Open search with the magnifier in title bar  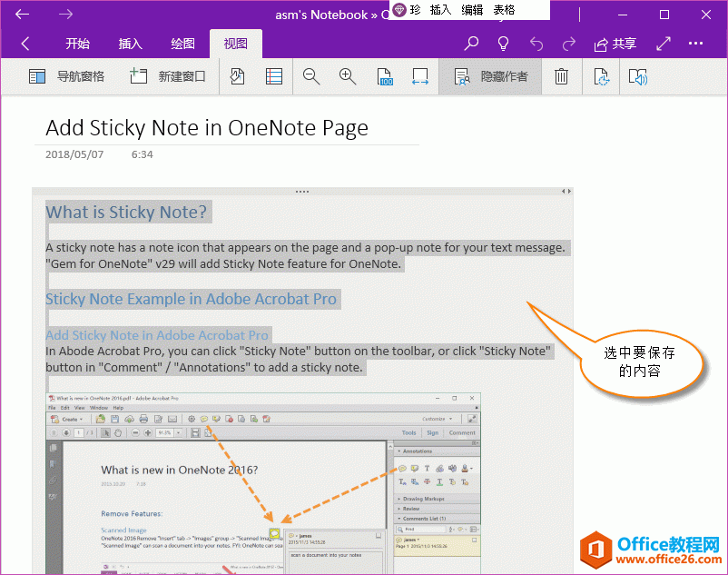pos(471,43)
